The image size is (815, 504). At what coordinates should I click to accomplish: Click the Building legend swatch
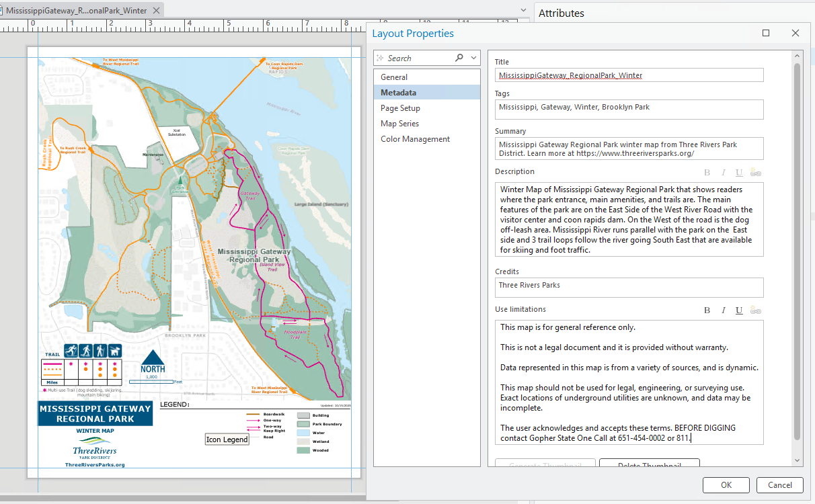pyautogui.click(x=303, y=415)
